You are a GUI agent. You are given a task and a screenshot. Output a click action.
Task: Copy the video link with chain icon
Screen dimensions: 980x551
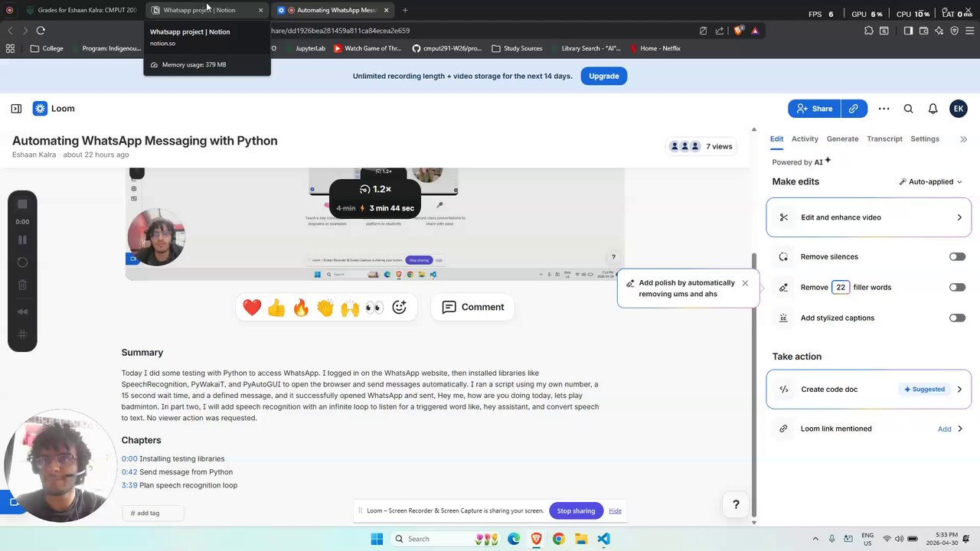[x=854, y=109]
